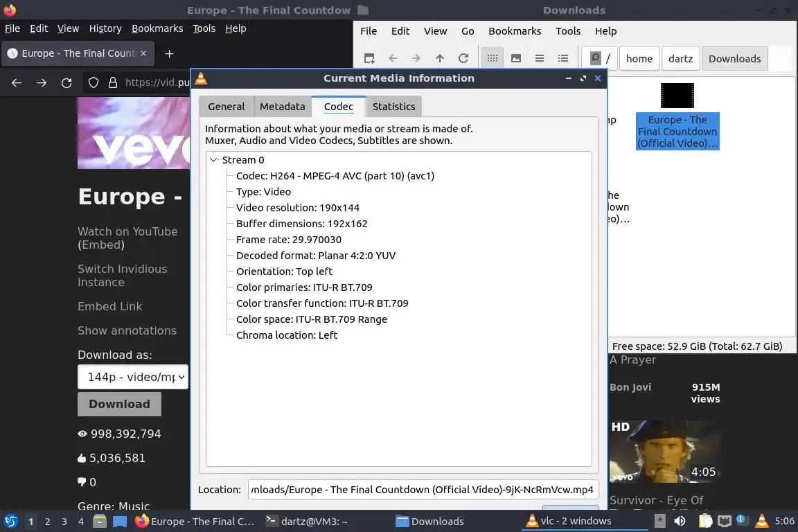Viewport: 798px width, 532px height.
Task: Click the Show annotations link
Action: (x=127, y=331)
